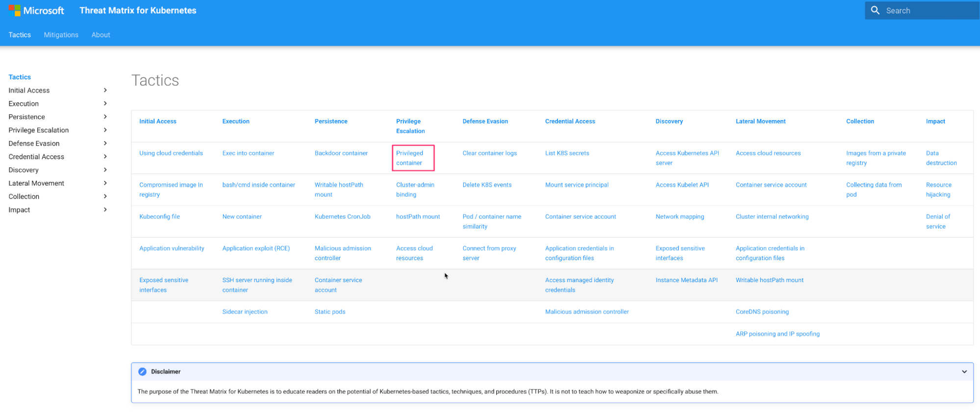Open Kubernetes CronJob technique
980x412 pixels.
click(343, 217)
